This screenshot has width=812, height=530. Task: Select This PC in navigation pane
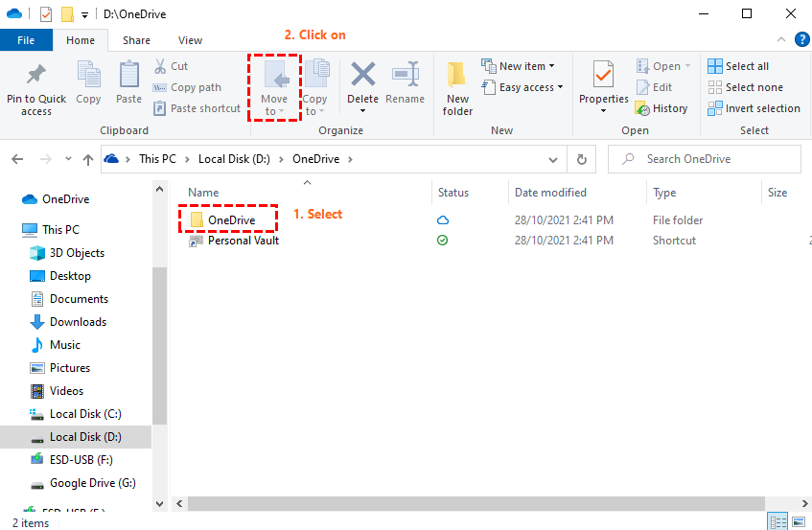[60, 229]
